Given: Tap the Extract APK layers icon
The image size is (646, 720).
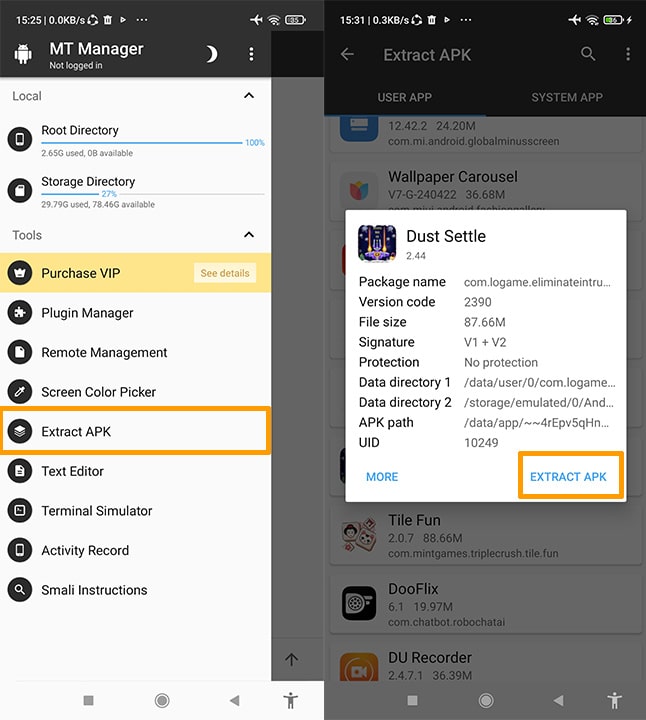Looking at the screenshot, I should point(20,431).
